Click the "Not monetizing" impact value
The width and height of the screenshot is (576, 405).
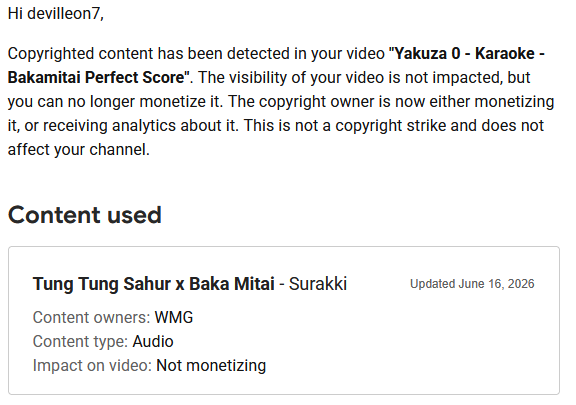(211, 366)
